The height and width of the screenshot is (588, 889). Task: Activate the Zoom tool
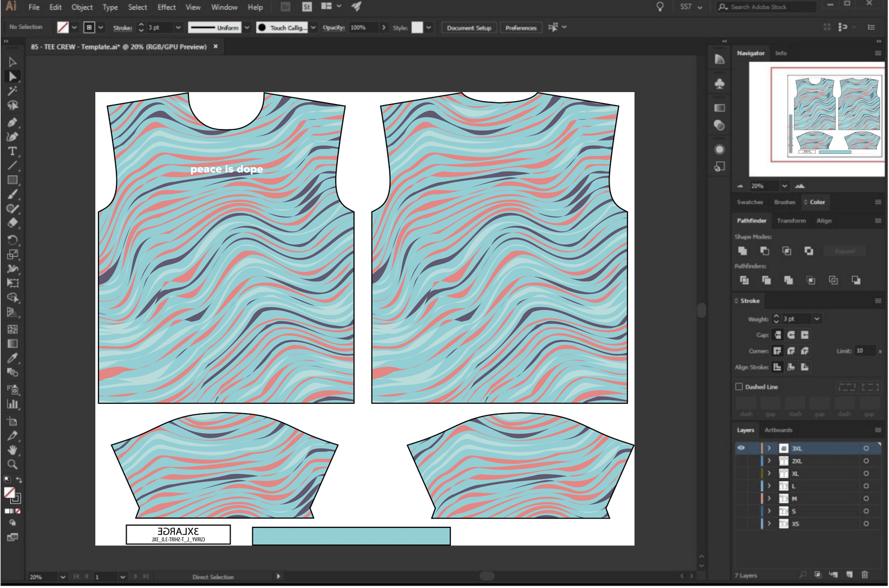[x=12, y=465]
